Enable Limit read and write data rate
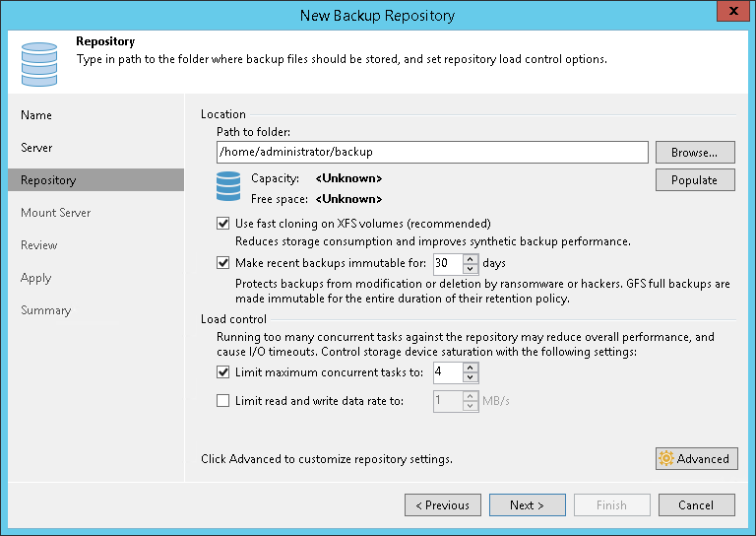 [222, 400]
